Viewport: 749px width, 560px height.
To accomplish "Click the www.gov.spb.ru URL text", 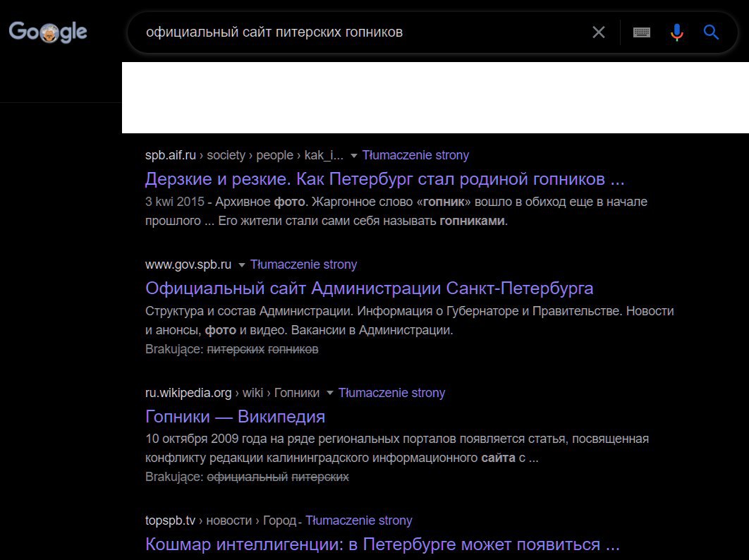I will coord(188,264).
